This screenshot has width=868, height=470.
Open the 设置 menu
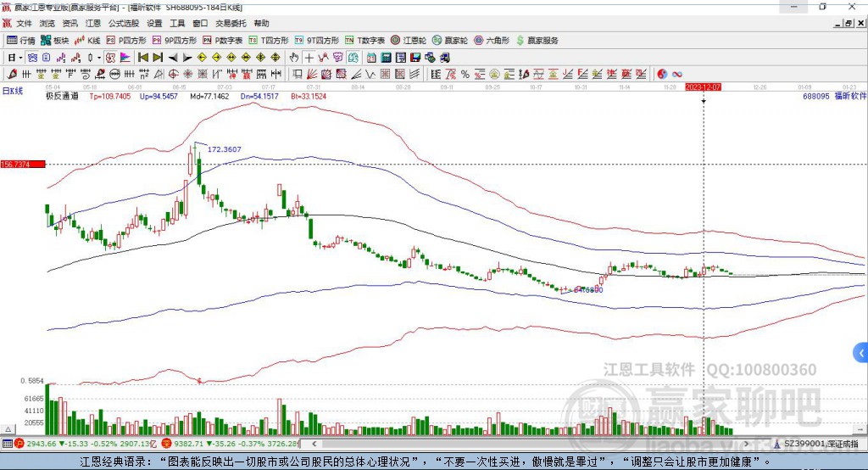click(154, 23)
